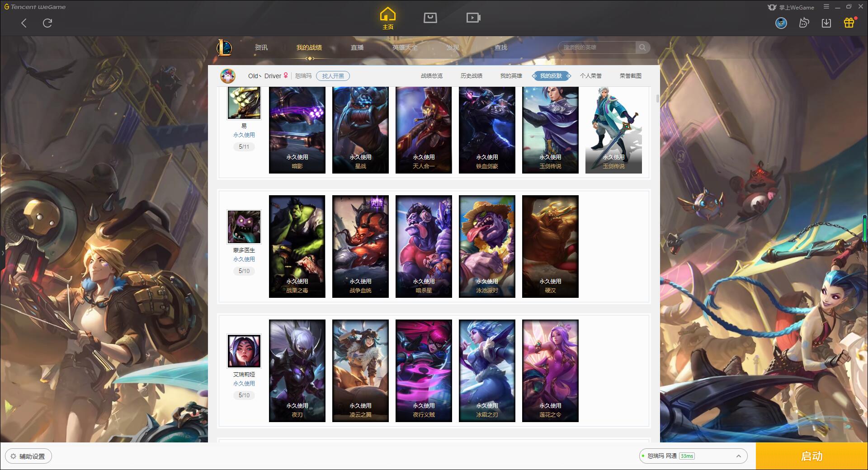Click the 5/11 skin count for 易
This screenshot has height=470, width=868.
(244, 147)
